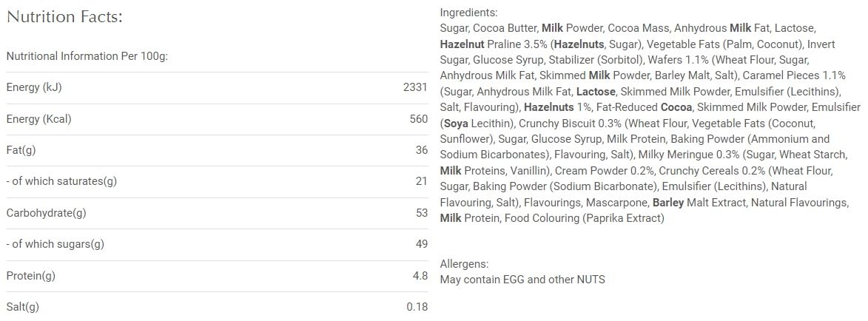This screenshot has height=321, width=868.
Task: Click the Ingredients heading
Action: (468, 13)
